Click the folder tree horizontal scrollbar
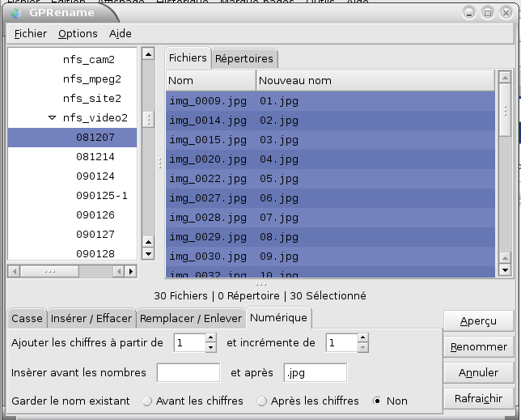Viewport: 521px width, 420px height. (73, 270)
